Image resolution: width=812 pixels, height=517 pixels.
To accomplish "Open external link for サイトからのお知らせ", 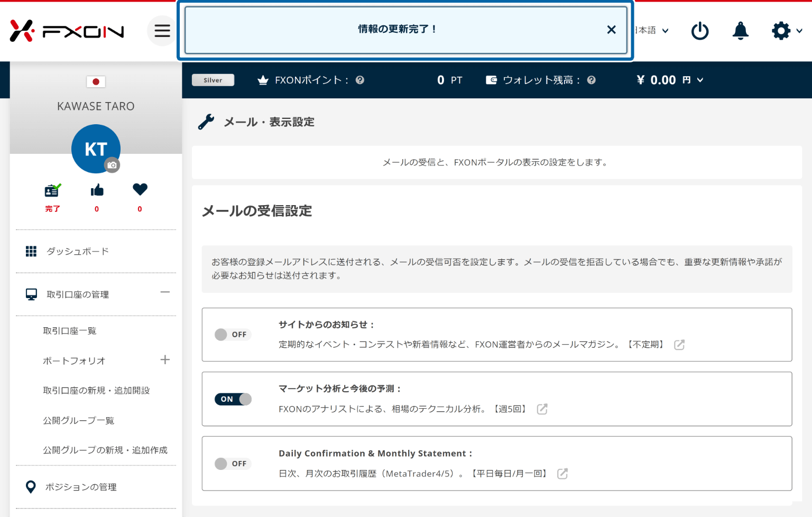I will tap(679, 345).
